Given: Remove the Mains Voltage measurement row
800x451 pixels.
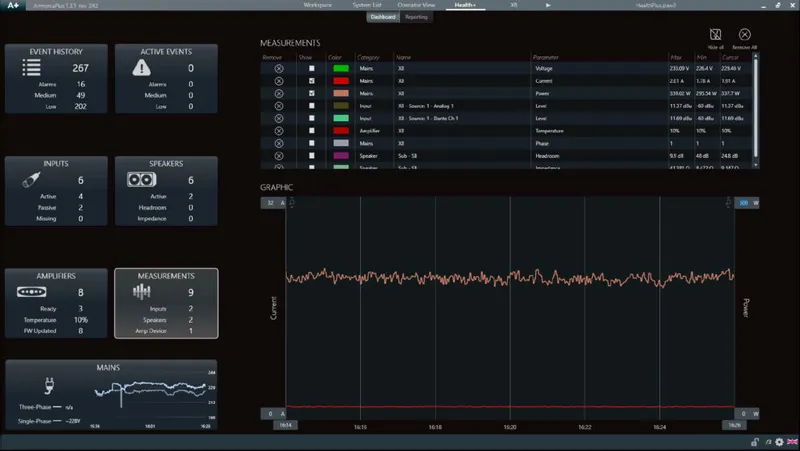Looking at the screenshot, I should click(x=279, y=68).
